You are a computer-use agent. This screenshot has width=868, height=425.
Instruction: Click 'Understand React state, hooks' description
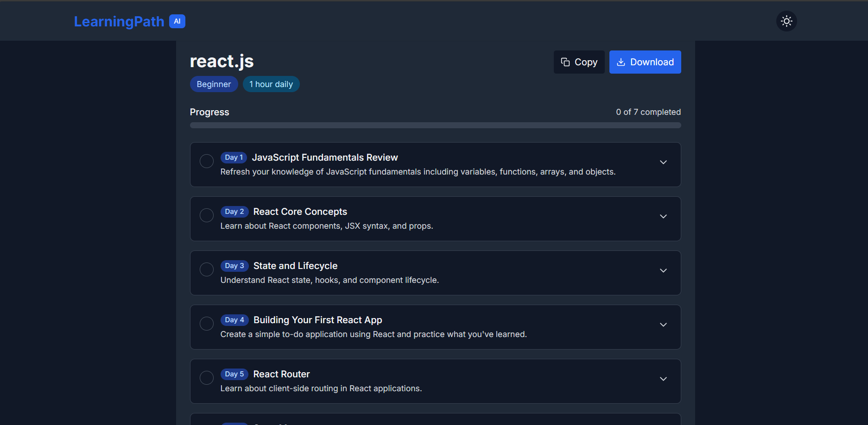329,280
